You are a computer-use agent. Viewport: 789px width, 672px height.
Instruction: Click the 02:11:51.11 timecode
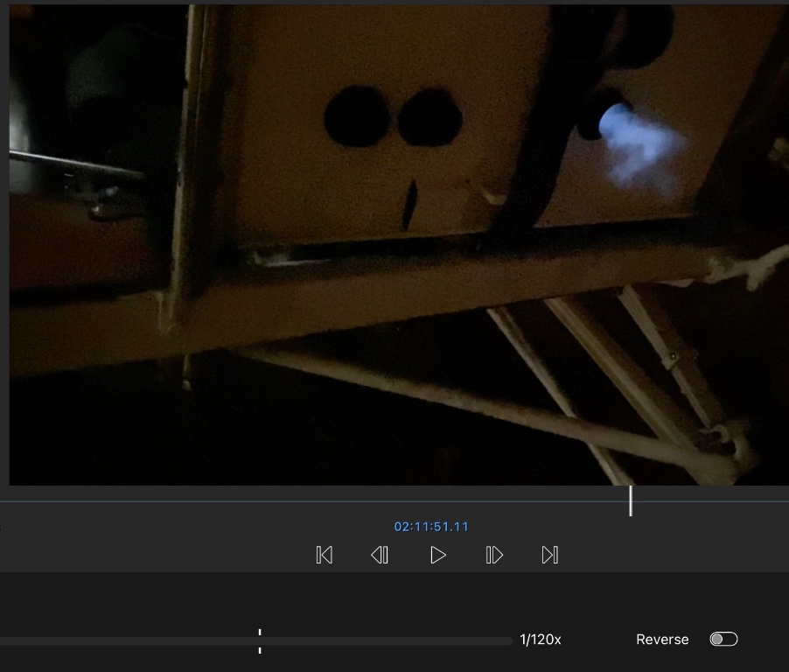[431, 527]
